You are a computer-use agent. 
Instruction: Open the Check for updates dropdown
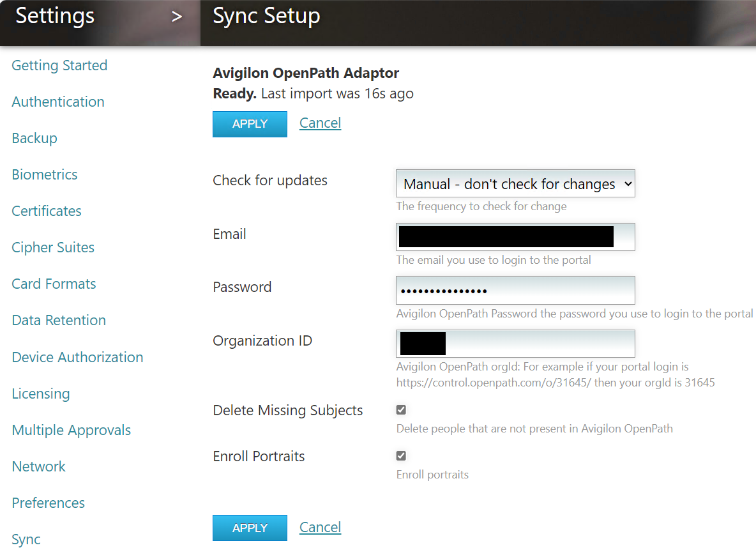515,183
